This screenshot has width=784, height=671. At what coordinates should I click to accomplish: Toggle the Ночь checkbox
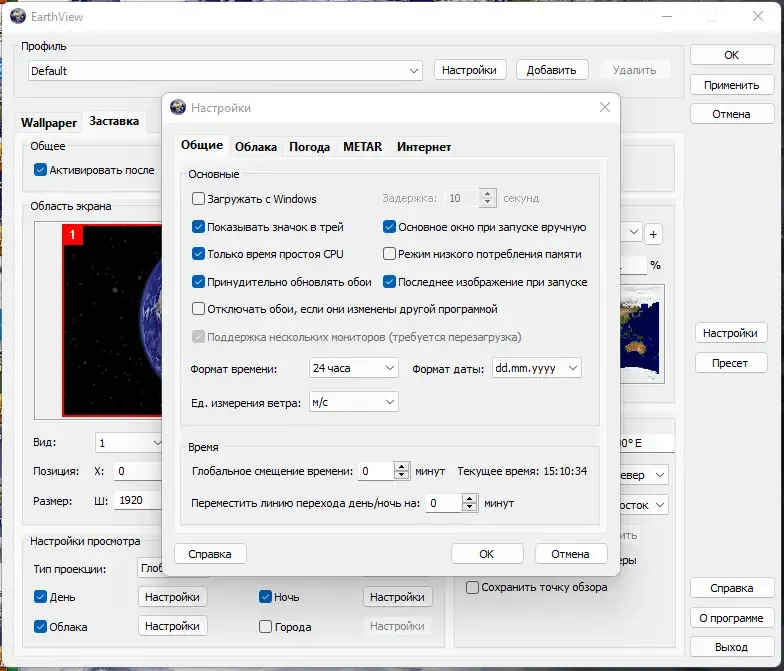click(x=266, y=596)
